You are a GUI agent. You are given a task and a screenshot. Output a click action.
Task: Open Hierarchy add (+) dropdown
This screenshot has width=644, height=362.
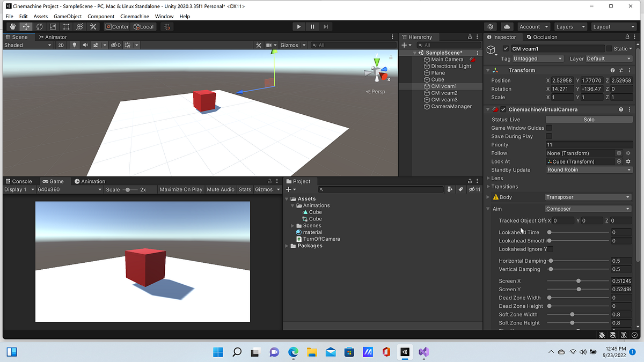click(x=406, y=45)
